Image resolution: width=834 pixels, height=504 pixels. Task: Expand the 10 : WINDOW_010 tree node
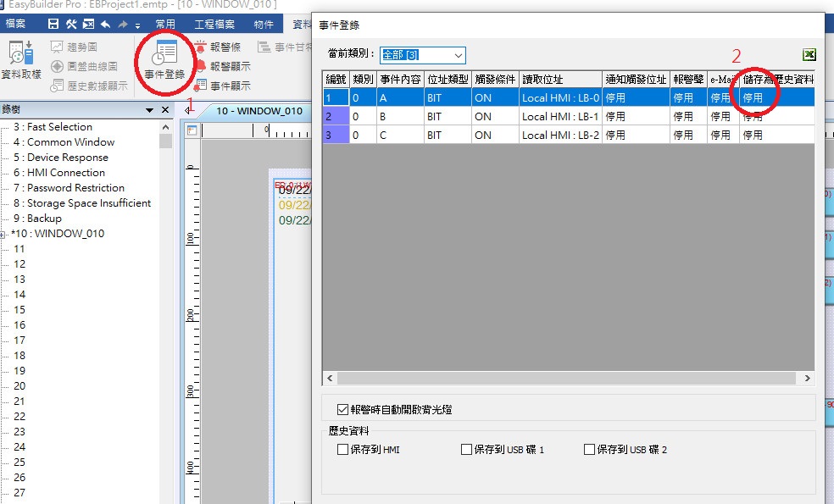pos(4,234)
